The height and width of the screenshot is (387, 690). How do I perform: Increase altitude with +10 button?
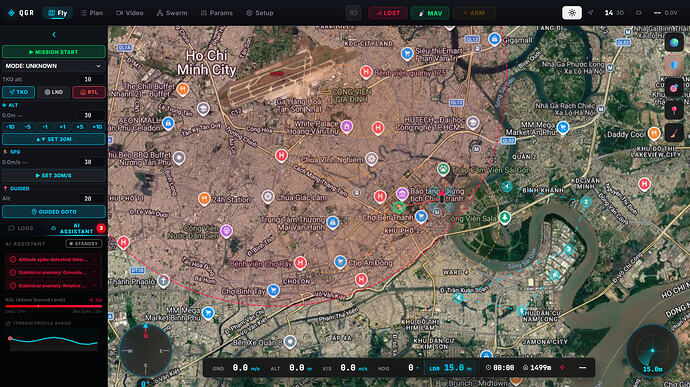pos(97,127)
